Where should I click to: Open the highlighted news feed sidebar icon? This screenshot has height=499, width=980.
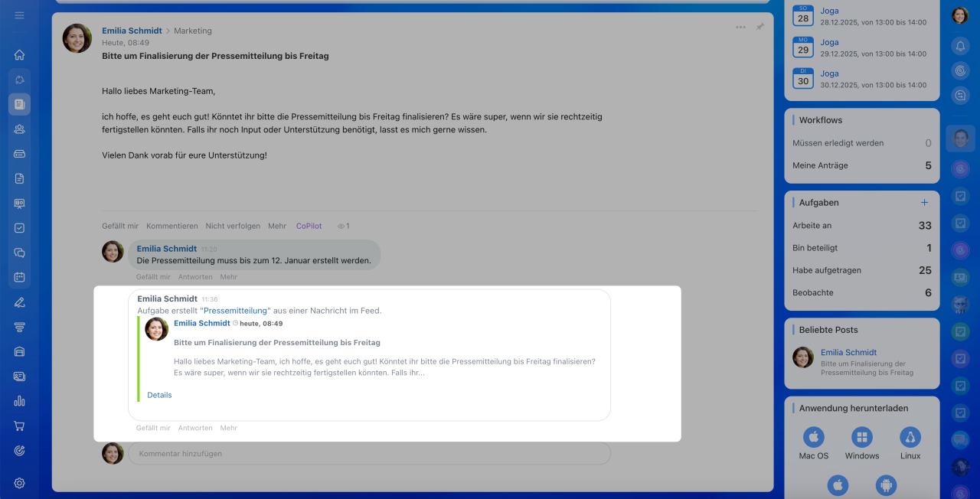[19, 104]
